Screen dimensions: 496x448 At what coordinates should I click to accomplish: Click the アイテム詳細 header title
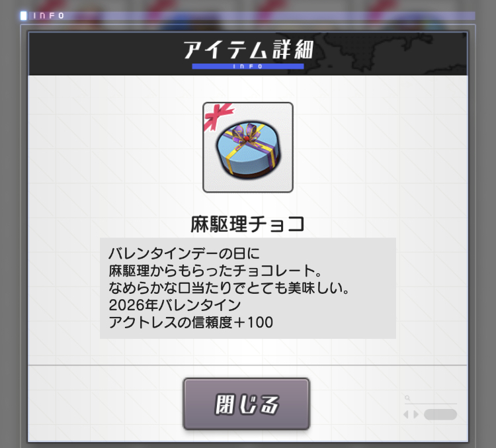tap(248, 50)
